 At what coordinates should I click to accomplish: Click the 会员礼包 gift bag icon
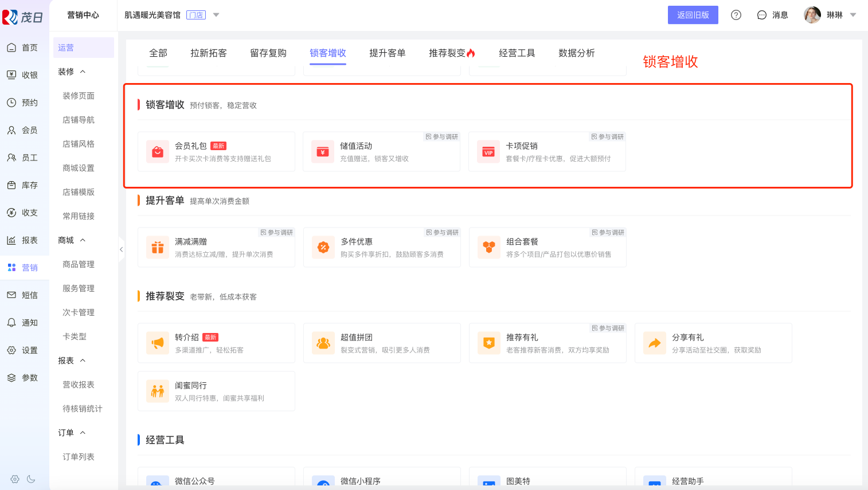(x=157, y=152)
